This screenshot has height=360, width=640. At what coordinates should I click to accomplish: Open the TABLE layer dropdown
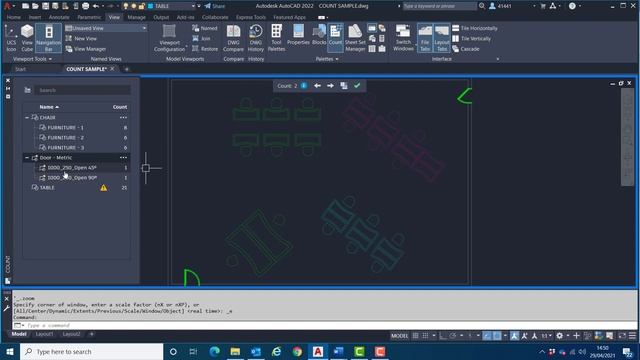(193, 6)
